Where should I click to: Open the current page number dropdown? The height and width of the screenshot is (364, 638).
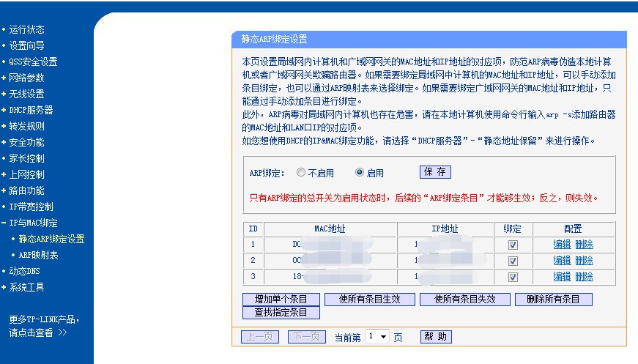377,336
